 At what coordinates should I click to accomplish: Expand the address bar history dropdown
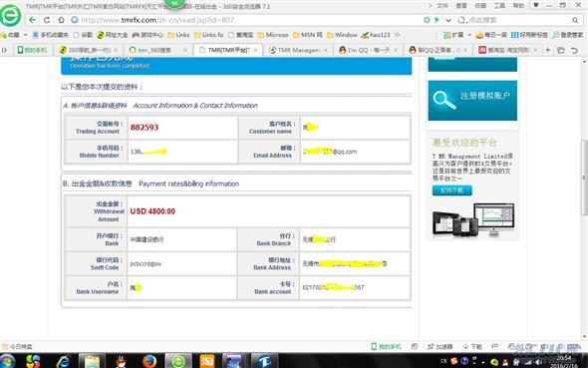448,20
